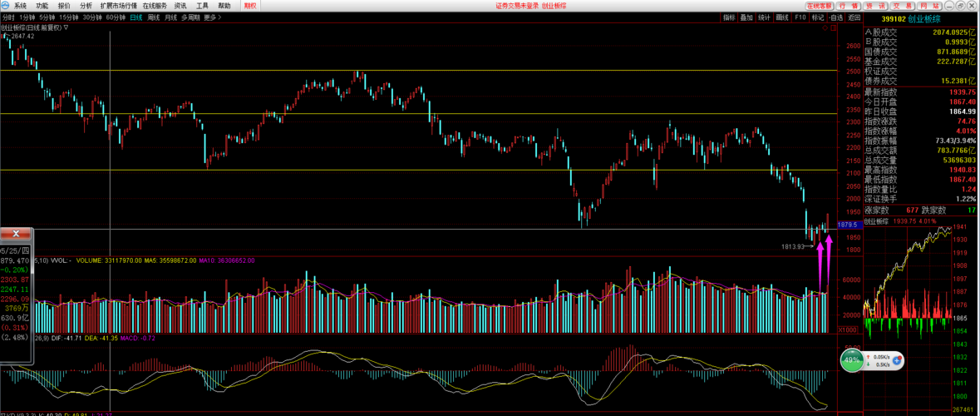
Task: Click the small red diamond icon above the chart
Action: click(x=825, y=27)
